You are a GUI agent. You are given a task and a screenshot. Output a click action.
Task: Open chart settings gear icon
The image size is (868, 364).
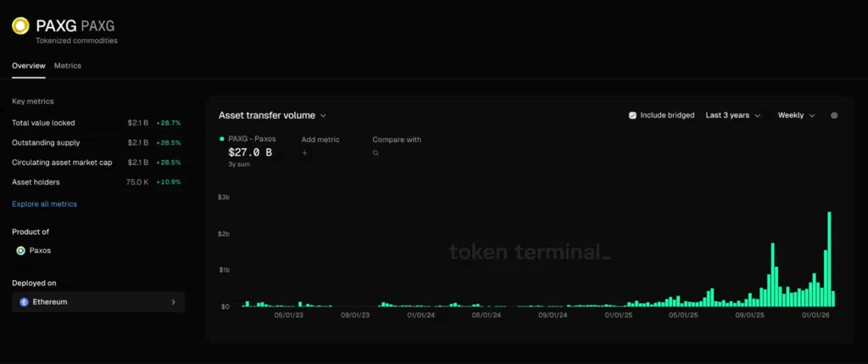coord(834,115)
